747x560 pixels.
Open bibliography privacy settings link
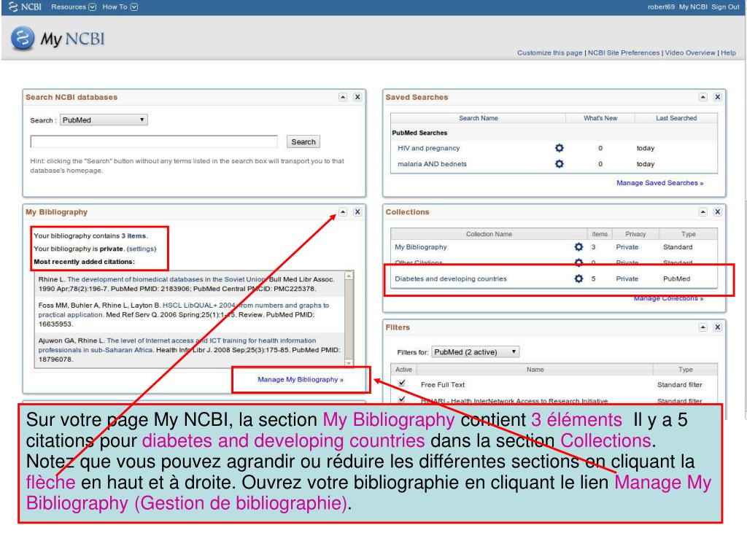141,249
